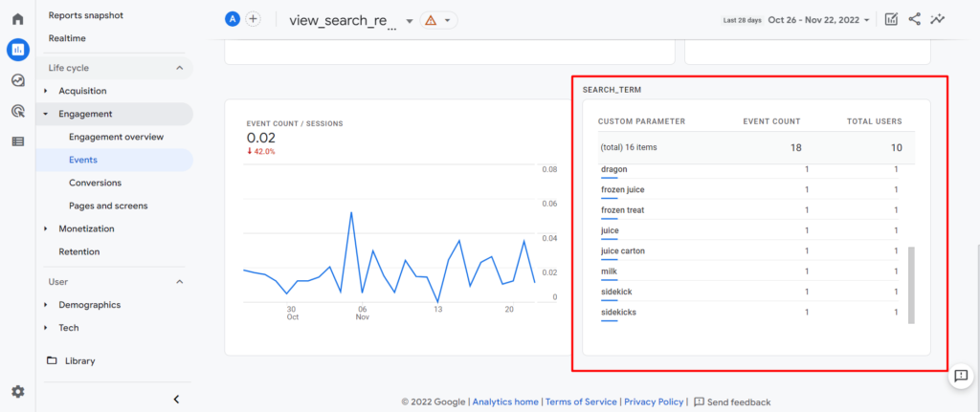
Task: Click the CUSTOM PARAMETER column header
Action: pos(641,121)
